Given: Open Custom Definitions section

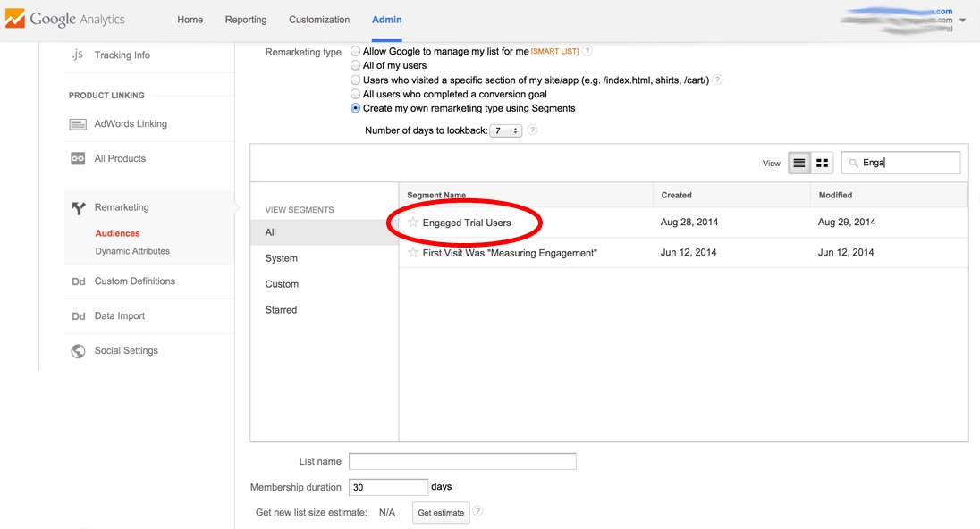Looking at the screenshot, I should (134, 281).
